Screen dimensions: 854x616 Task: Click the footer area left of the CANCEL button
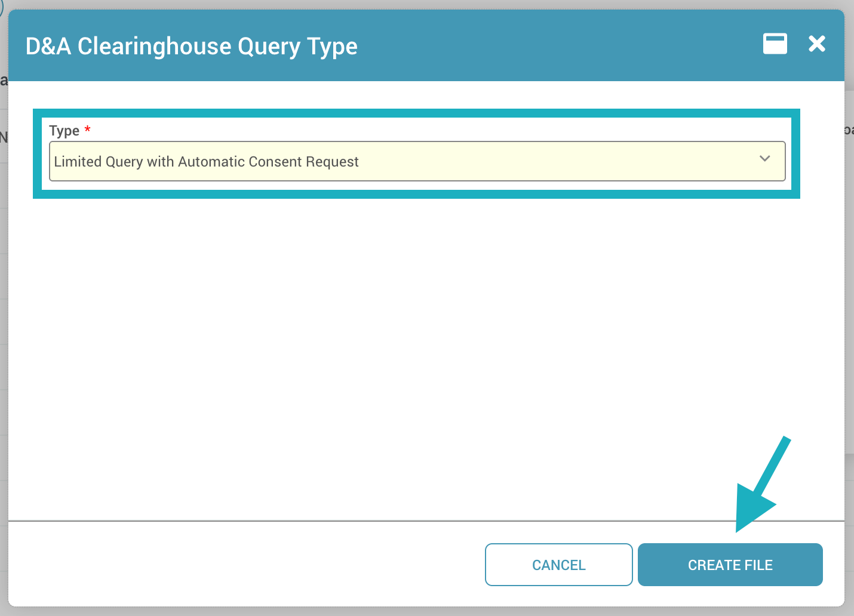245,565
